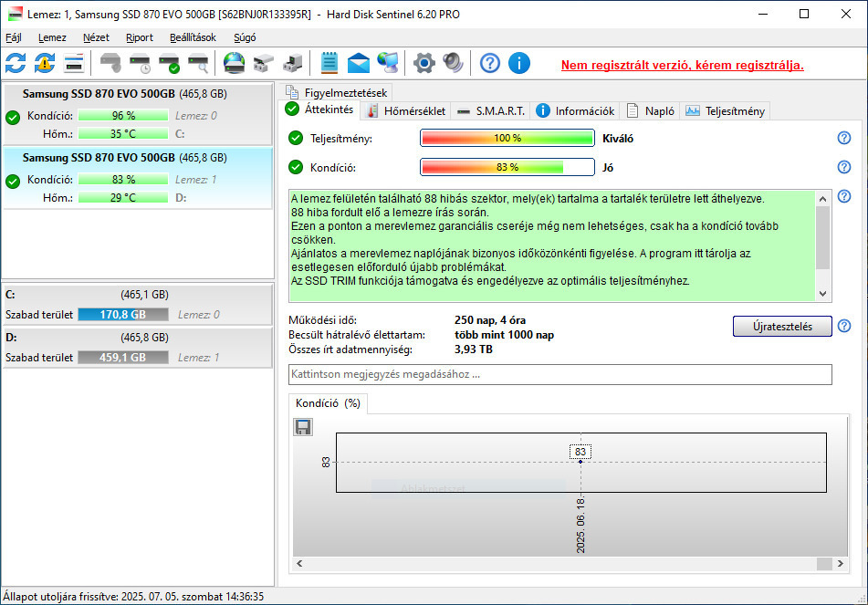Click the question mark help toolbar icon
The width and height of the screenshot is (868, 605).
[x=490, y=63]
